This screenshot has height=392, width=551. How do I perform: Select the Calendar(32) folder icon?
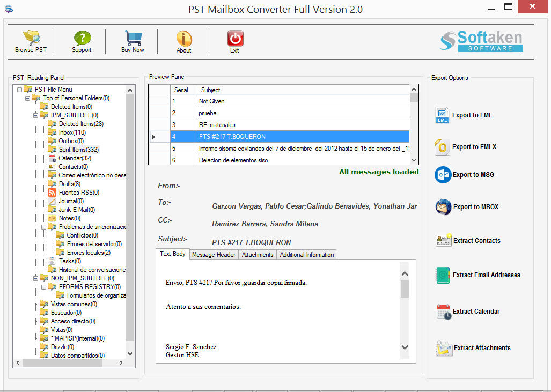(52, 158)
